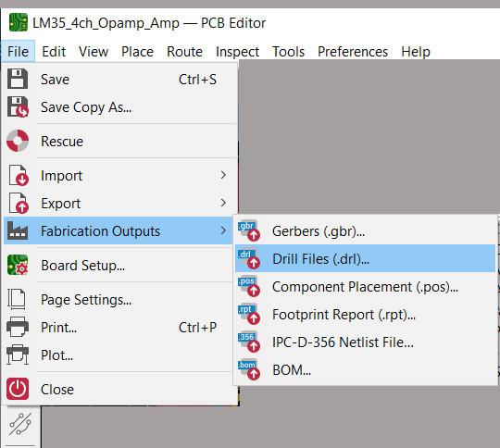Click the Ctrl+S shortcut text
The image size is (500, 448).
197,79
